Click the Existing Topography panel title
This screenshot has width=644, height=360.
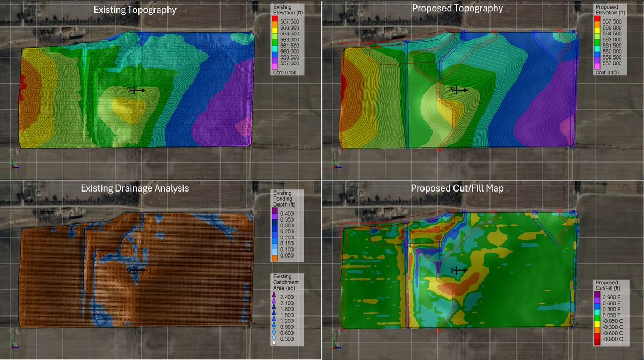[136, 9]
